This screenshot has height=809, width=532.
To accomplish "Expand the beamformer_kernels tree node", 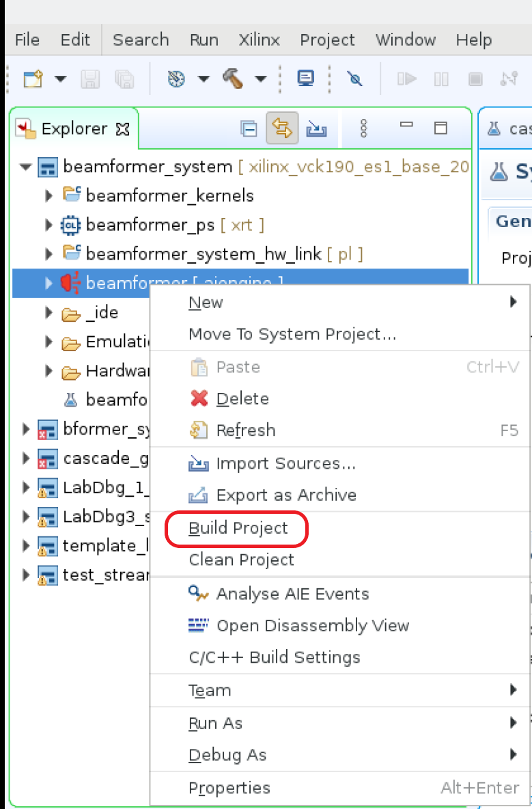I will (x=48, y=196).
